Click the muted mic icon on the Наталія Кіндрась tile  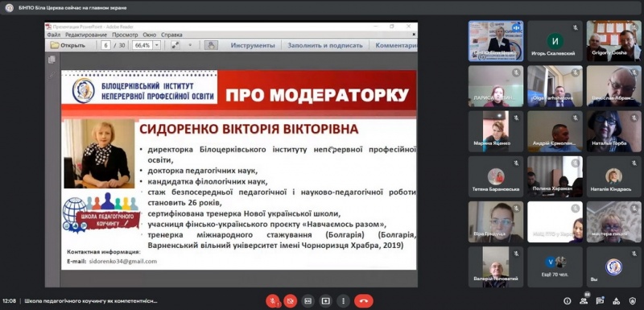tap(634, 163)
